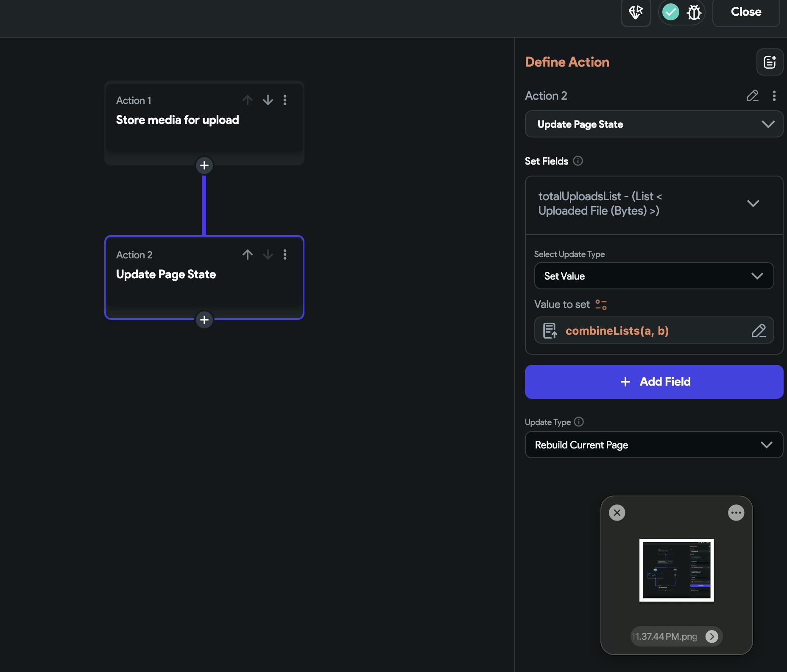Open the three-dot menu for Action 1 card

(285, 100)
